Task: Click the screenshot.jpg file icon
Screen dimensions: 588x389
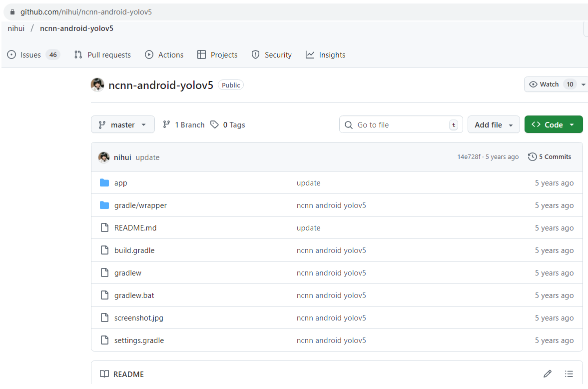Action: (104, 317)
